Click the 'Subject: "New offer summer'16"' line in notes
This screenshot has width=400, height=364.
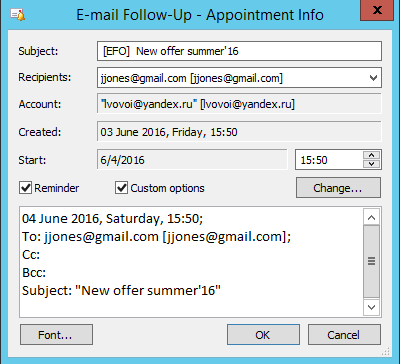pyautogui.click(x=121, y=290)
